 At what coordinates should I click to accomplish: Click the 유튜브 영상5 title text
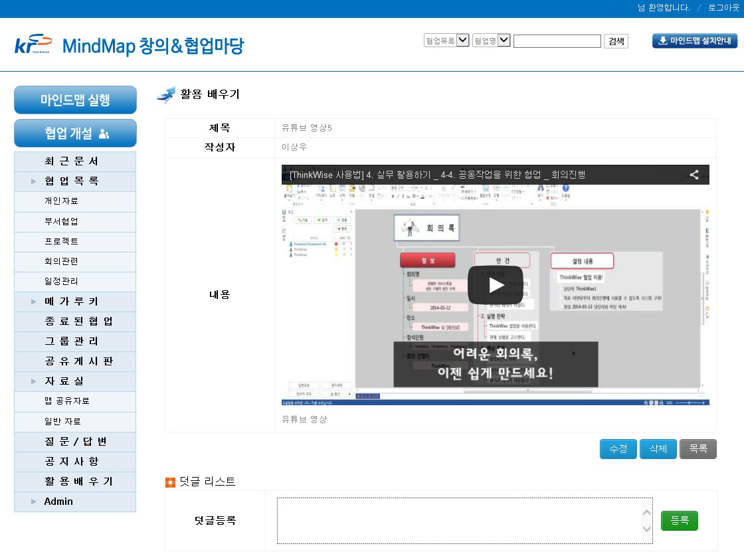pyautogui.click(x=306, y=128)
